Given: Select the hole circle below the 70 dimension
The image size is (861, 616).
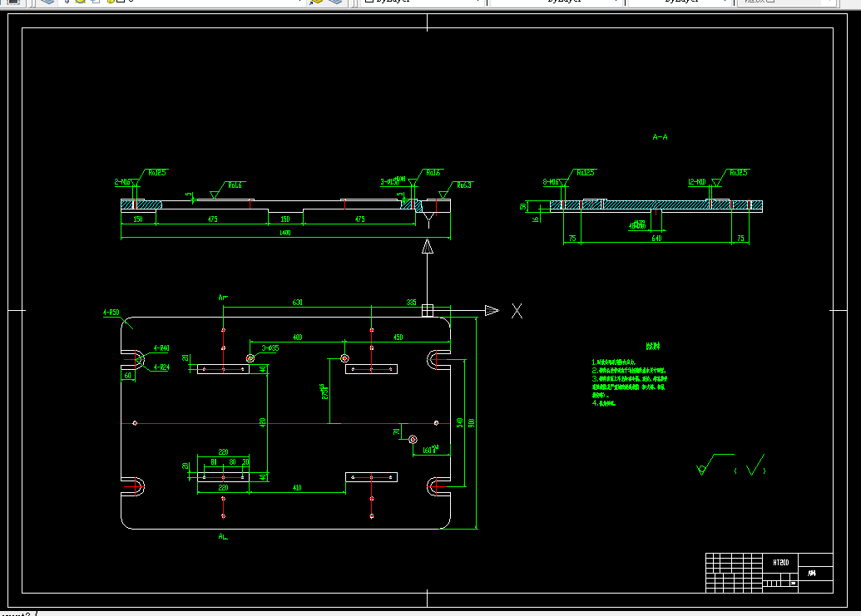Looking at the screenshot, I should (413, 440).
